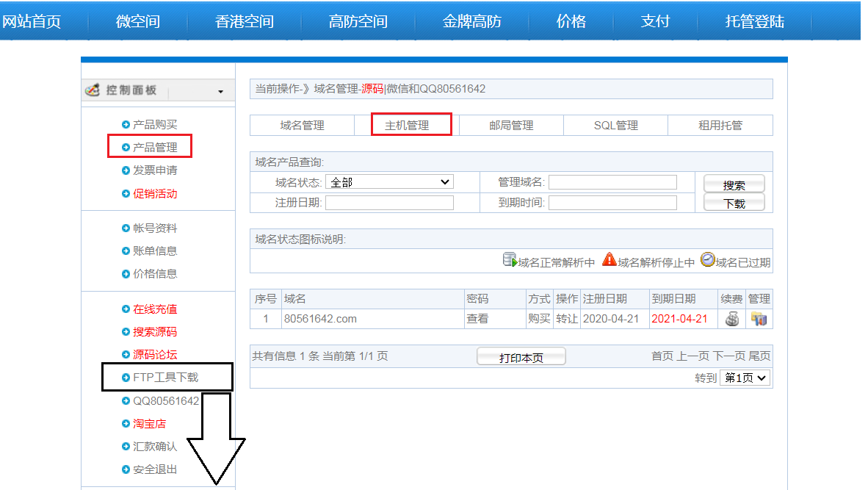
Task: Click the renew (续费) money bag icon
Action: (732, 320)
